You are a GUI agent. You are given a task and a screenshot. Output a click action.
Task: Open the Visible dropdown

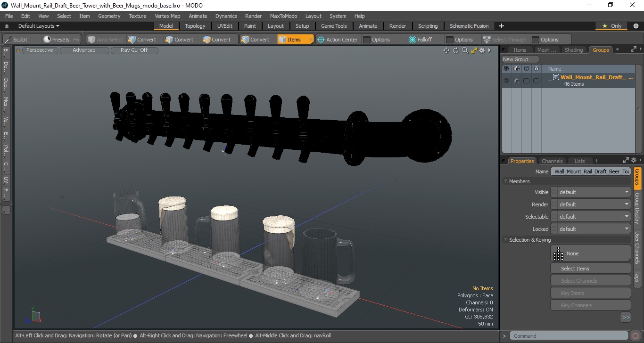590,192
